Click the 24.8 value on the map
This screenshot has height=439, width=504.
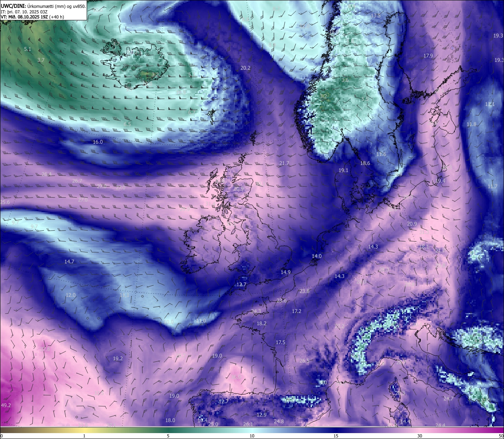pyautogui.click(x=279, y=421)
